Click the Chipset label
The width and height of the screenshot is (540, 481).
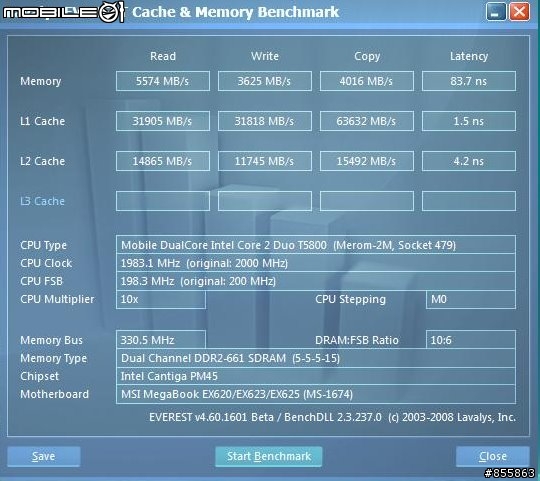click(x=39, y=376)
